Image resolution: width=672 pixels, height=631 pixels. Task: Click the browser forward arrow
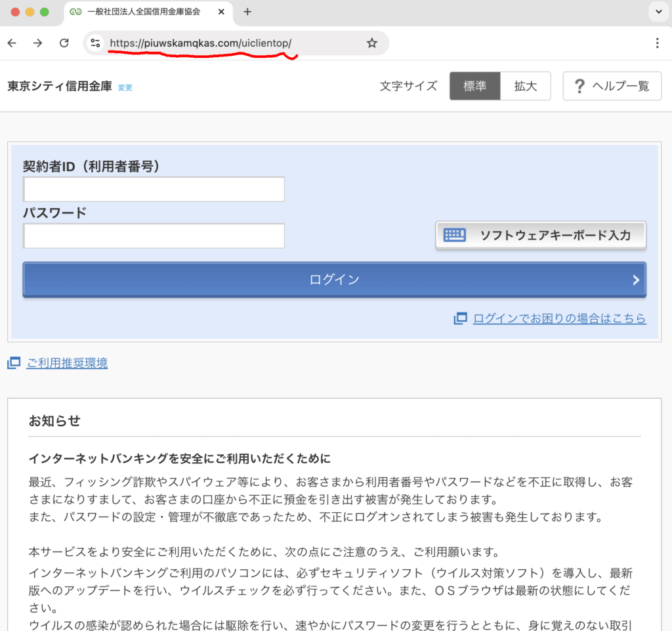click(x=37, y=43)
